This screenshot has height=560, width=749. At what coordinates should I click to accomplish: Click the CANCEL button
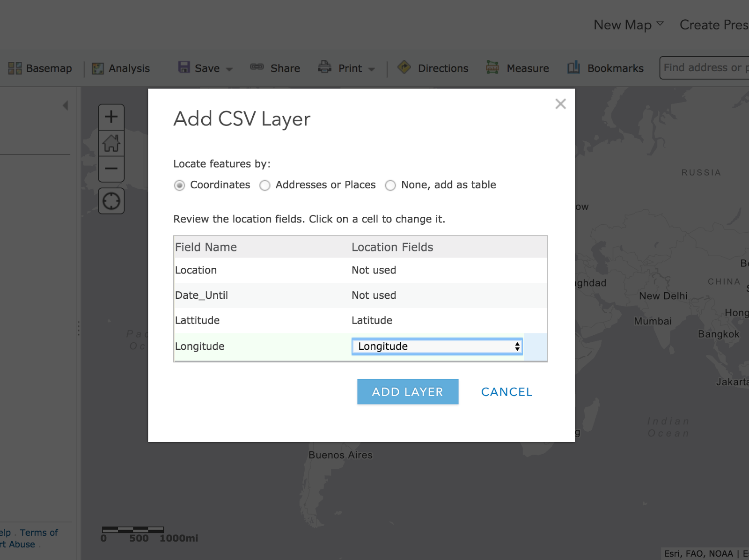click(x=507, y=392)
